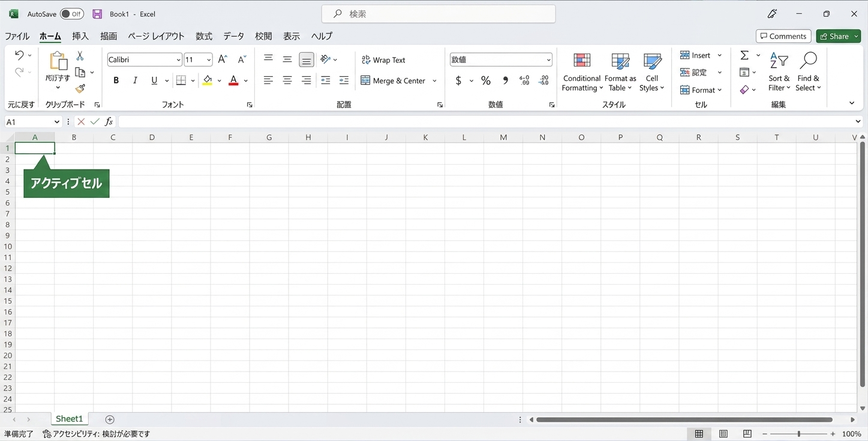Apply Italic formatting

click(x=135, y=80)
